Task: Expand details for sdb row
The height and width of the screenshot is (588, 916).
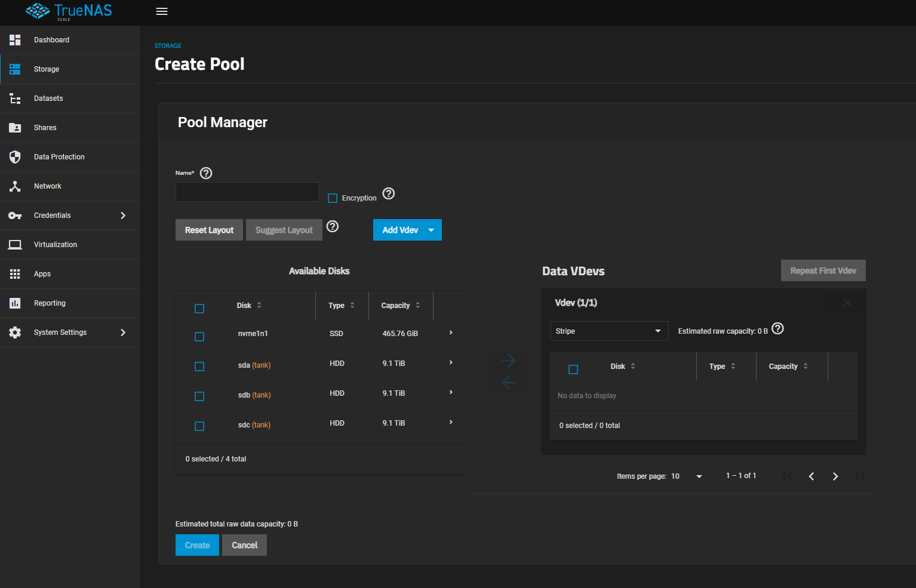Action: [x=451, y=392]
